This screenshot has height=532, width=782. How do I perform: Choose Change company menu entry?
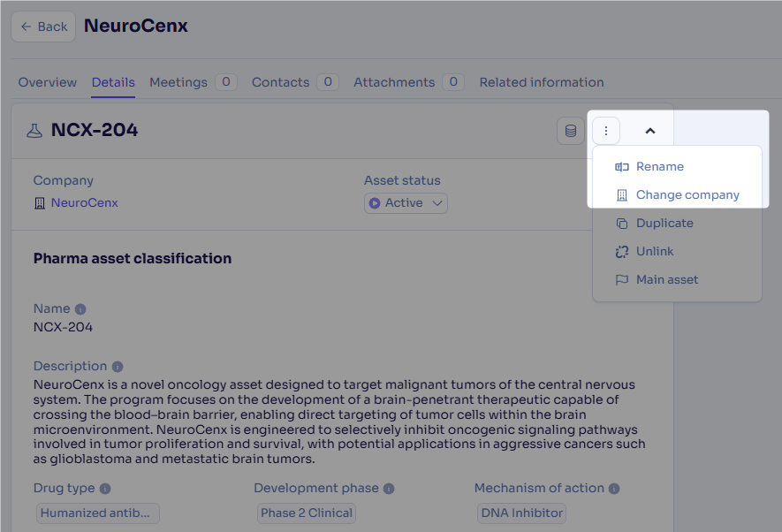click(x=687, y=195)
